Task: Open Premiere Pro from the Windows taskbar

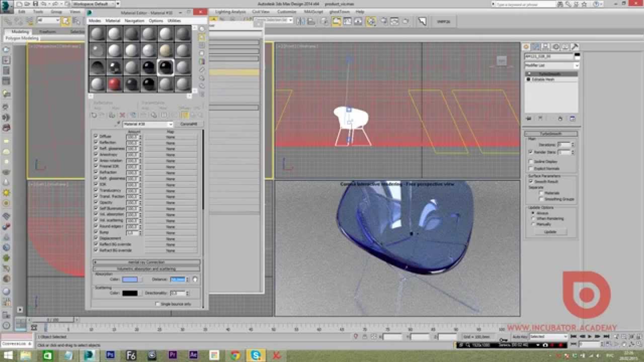Action: click(x=173, y=355)
